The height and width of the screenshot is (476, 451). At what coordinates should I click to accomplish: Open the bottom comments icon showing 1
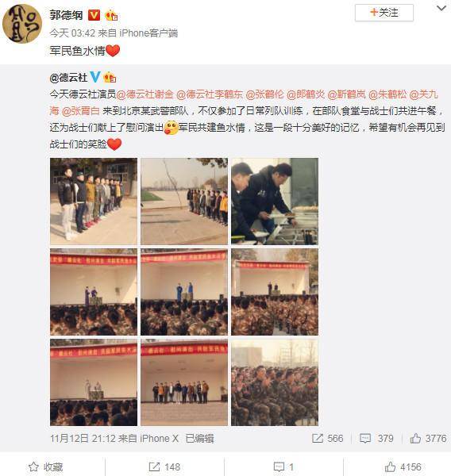click(279, 466)
